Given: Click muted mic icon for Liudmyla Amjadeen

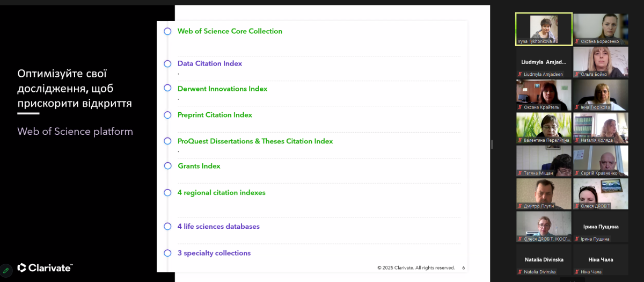Looking at the screenshot, I should pos(520,74).
